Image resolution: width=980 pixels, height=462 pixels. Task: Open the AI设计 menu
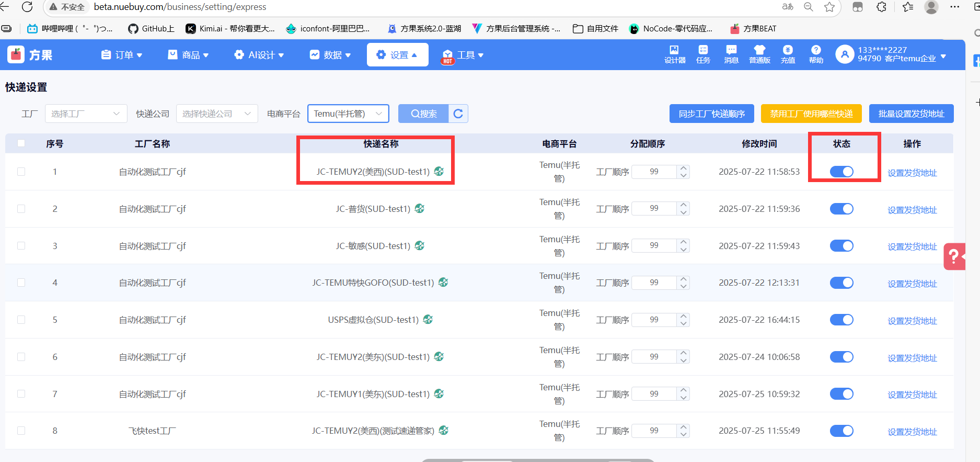coord(259,55)
